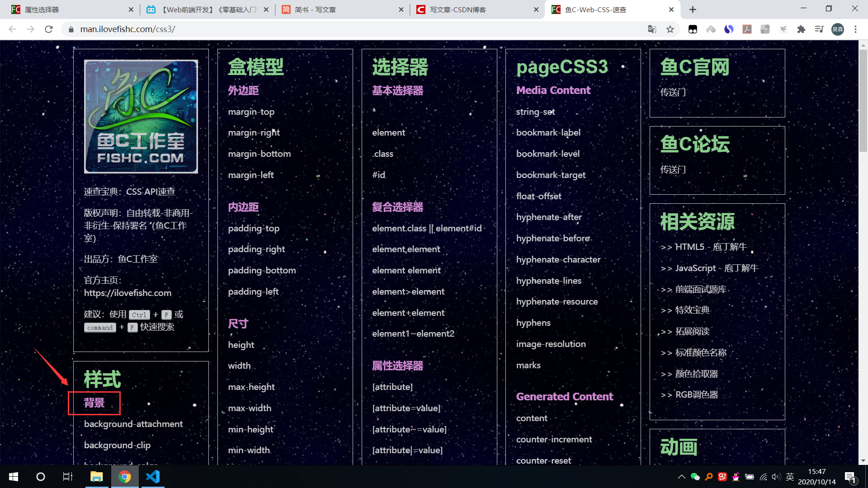The image size is (868, 488).
Task: Open Visual Studio Code from taskbar
Action: (153, 477)
